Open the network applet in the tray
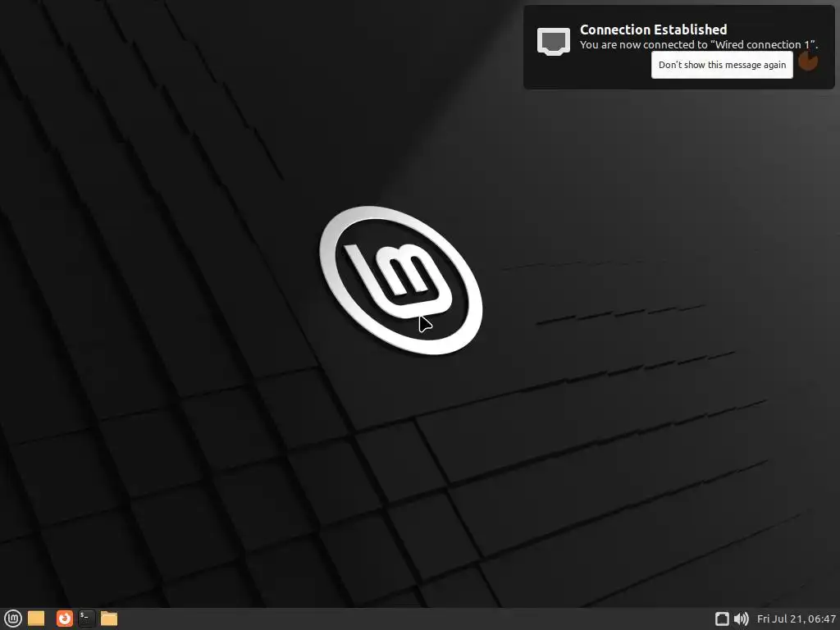 722,619
